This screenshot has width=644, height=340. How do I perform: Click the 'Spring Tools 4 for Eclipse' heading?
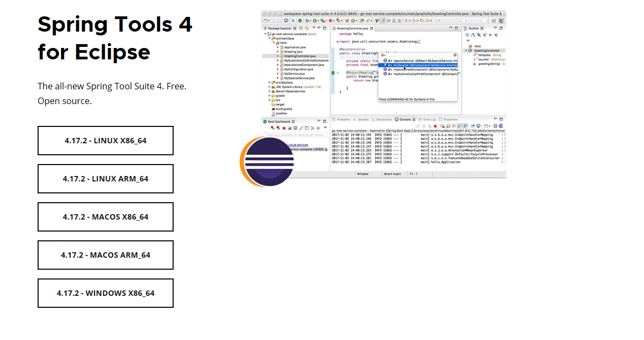pyautogui.click(x=115, y=38)
